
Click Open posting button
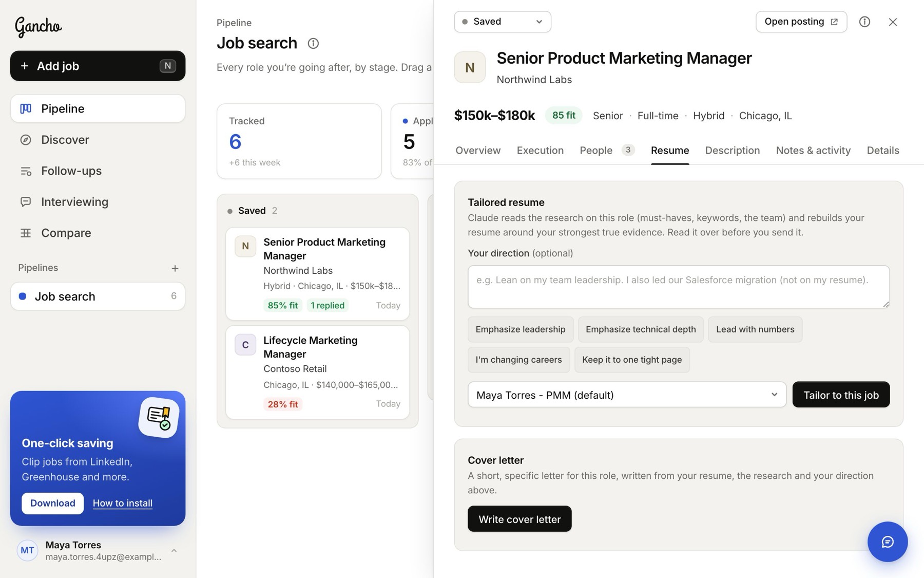pos(801,22)
